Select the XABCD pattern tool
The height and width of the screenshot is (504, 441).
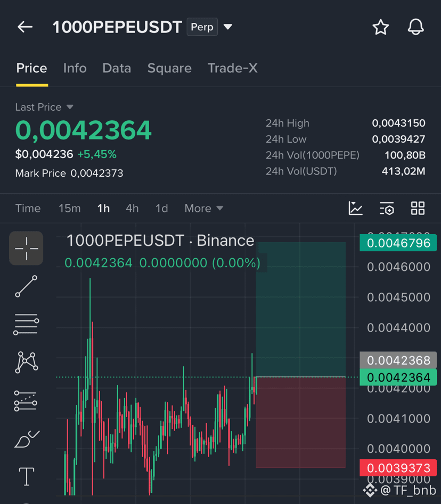click(x=27, y=362)
